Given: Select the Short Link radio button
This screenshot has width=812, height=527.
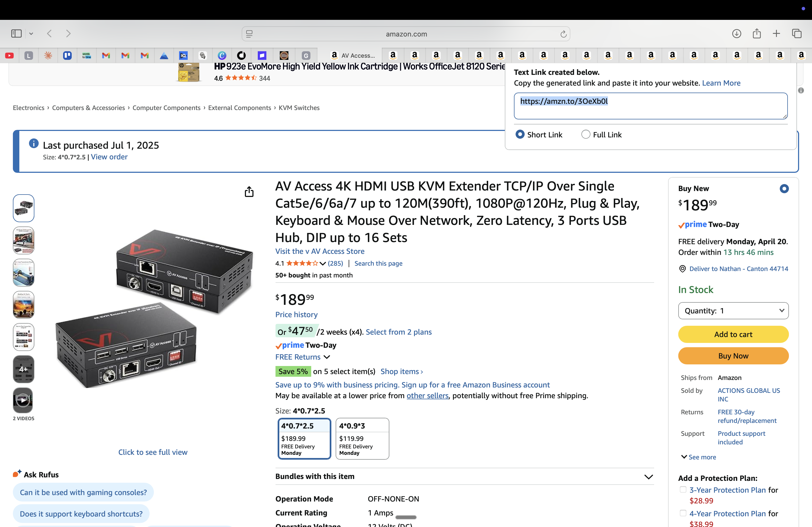Looking at the screenshot, I should (520, 134).
